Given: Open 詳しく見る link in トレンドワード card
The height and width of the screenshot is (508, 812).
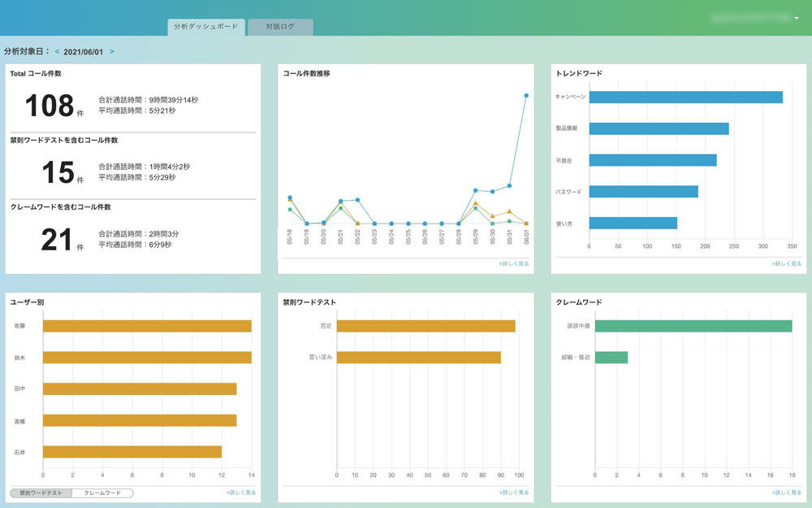Looking at the screenshot, I should 787,264.
